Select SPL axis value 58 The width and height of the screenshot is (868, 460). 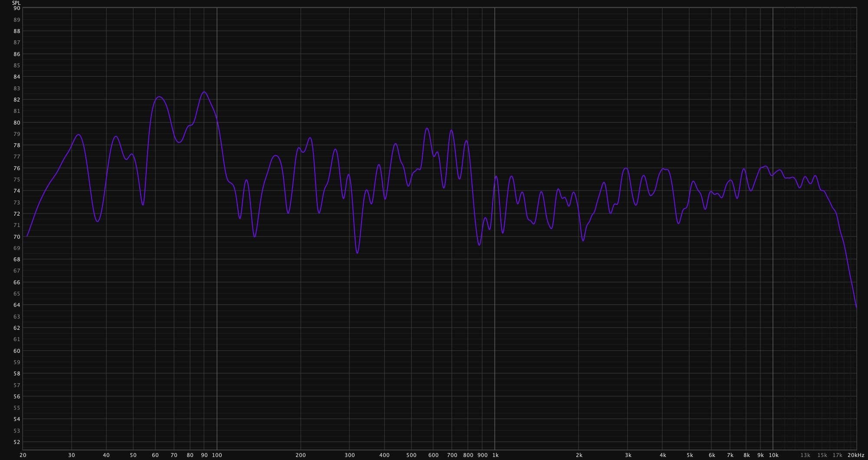point(17,374)
